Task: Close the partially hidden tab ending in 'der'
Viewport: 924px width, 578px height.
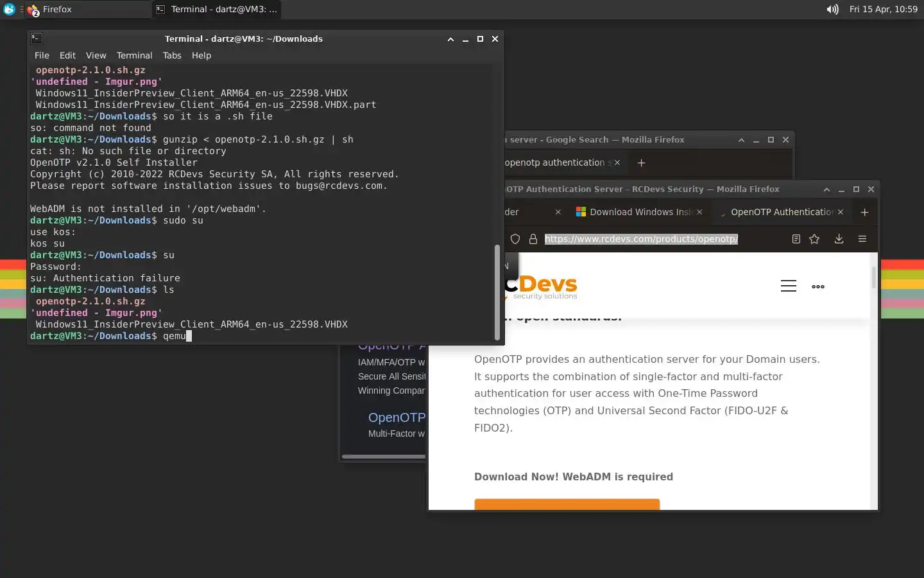Action: (558, 212)
